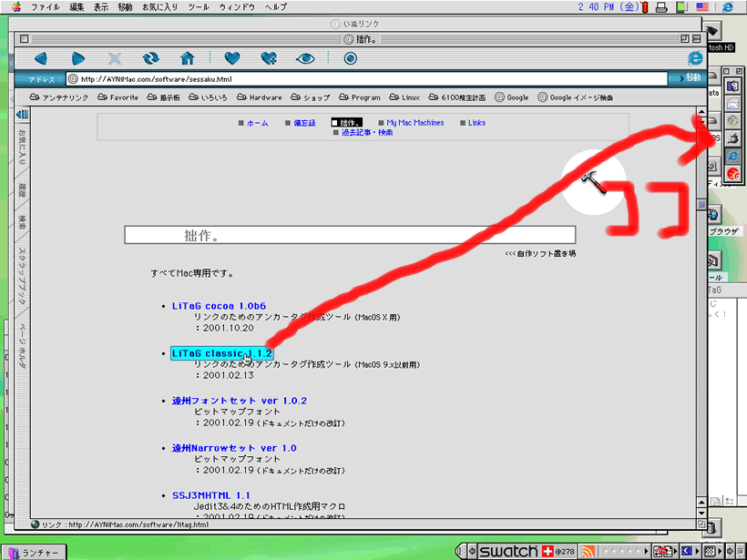
Task: Open the Google イメージ検索 bookmark
Action: pos(576,97)
